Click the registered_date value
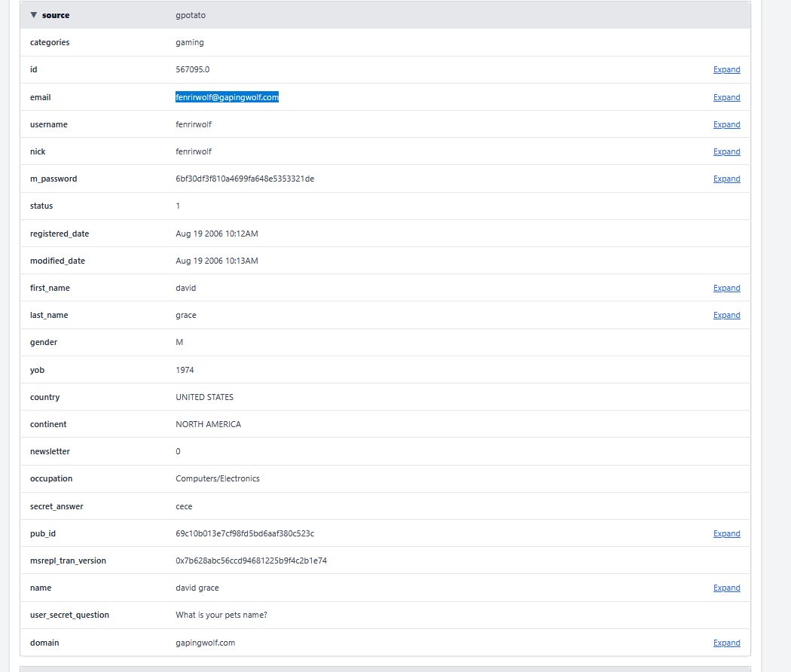 pos(217,234)
